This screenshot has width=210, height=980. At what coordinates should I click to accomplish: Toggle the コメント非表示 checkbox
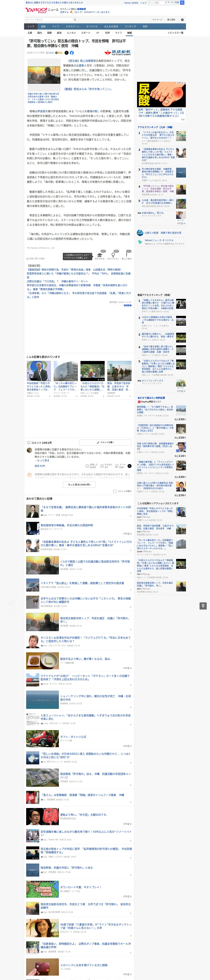115,491
